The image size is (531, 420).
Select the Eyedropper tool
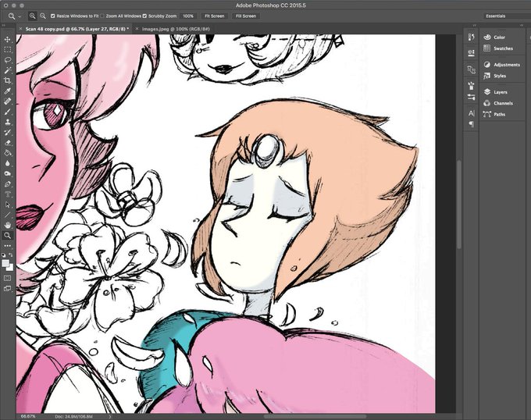(8, 91)
